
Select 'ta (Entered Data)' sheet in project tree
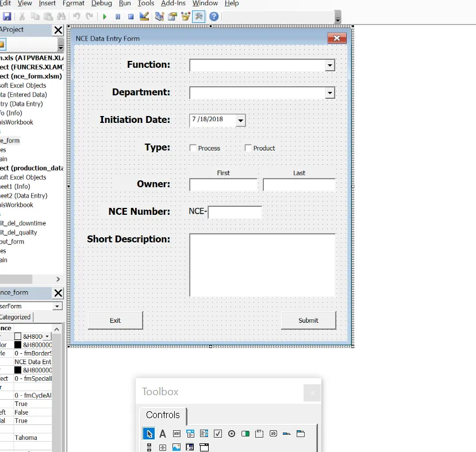tap(24, 95)
